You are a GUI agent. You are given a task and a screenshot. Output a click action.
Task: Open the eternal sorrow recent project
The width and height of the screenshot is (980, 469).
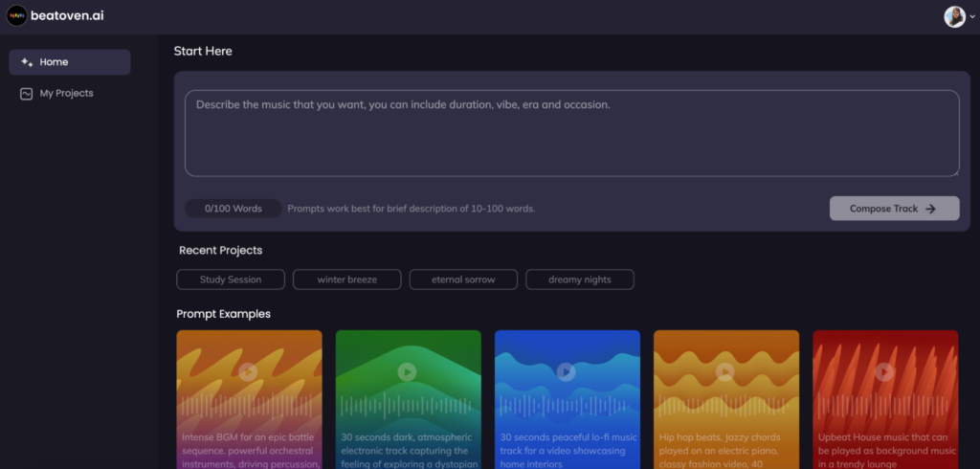(x=463, y=279)
